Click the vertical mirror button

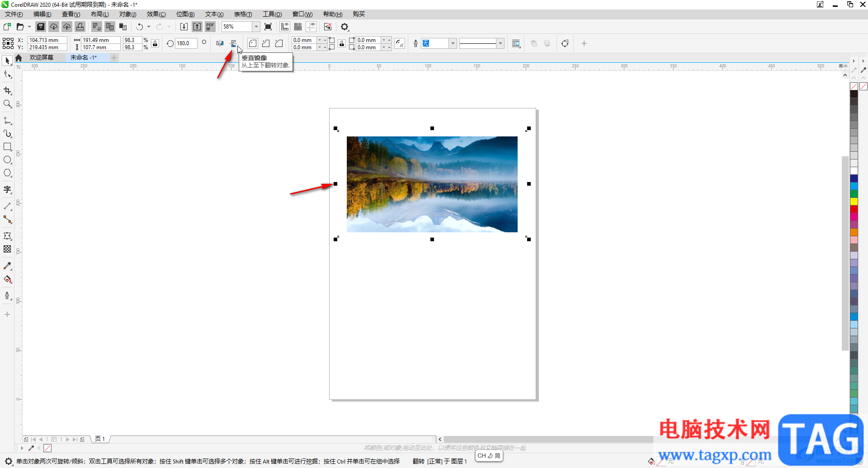[x=233, y=43]
